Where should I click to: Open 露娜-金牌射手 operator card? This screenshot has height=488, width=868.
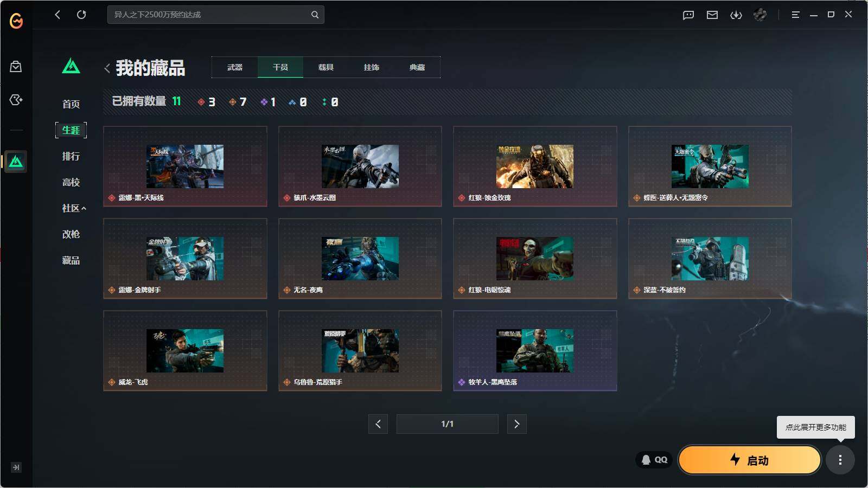point(185,259)
